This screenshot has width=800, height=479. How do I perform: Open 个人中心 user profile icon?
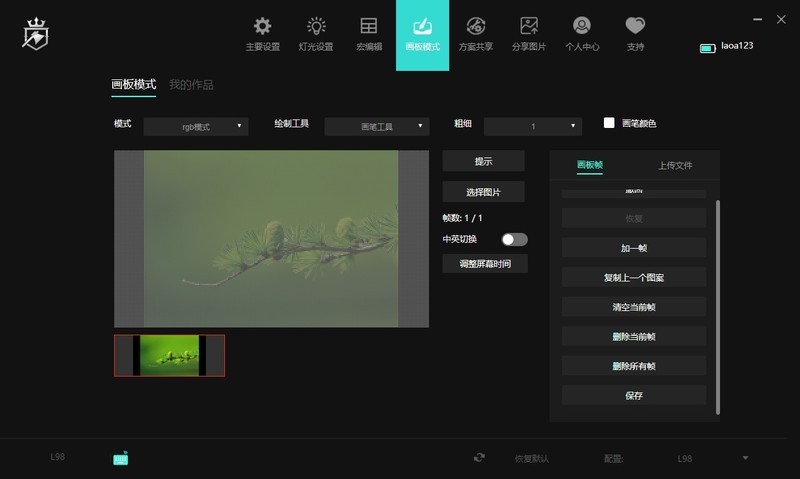(x=582, y=26)
